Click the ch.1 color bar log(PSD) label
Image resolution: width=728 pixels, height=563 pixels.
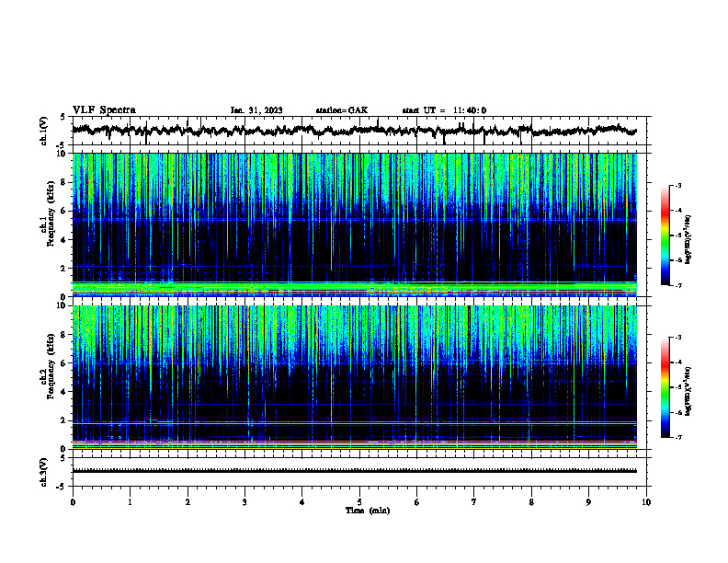click(688, 240)
